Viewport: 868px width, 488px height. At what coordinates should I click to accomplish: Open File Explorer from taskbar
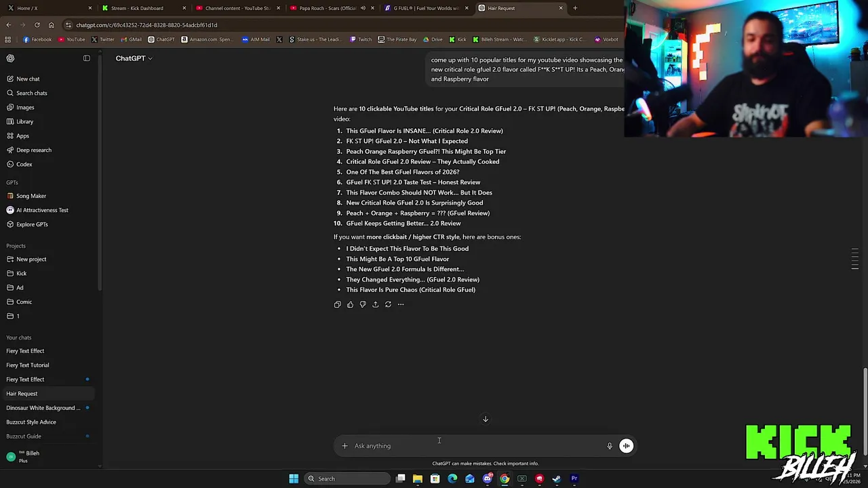click(418, 479)
